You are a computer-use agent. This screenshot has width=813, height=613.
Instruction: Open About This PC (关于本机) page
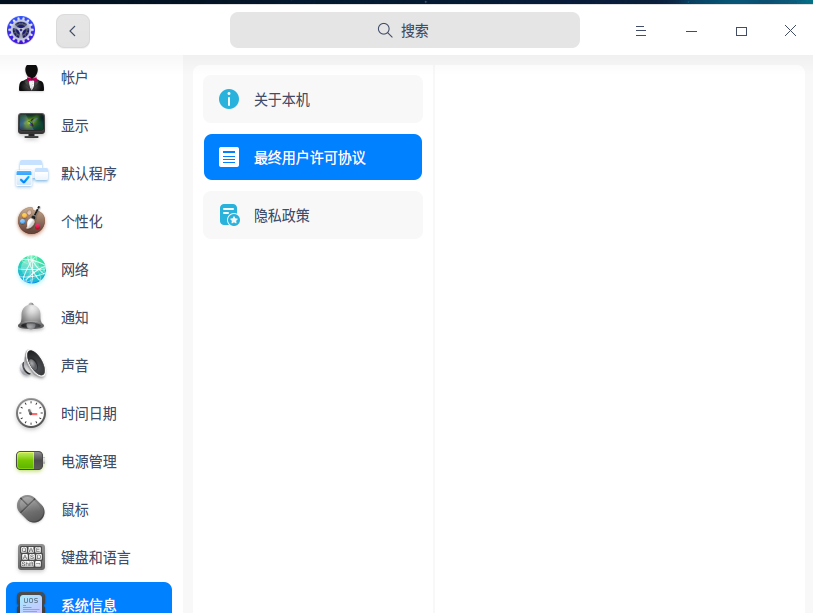click(312, 100)
